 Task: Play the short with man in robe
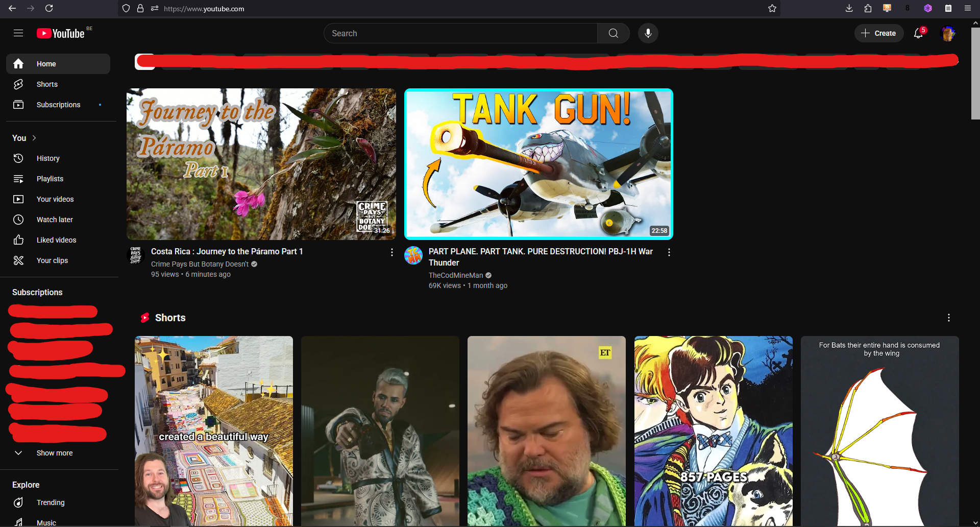(380, 431)
